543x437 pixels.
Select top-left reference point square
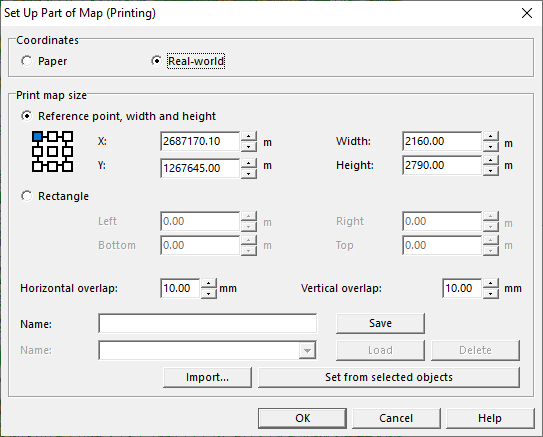tap(37, 136)
